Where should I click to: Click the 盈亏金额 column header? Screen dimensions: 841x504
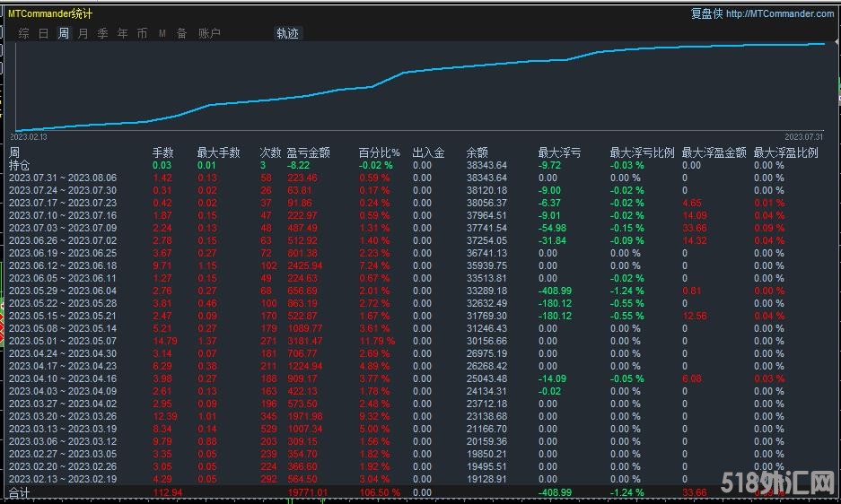click(308, 153)
